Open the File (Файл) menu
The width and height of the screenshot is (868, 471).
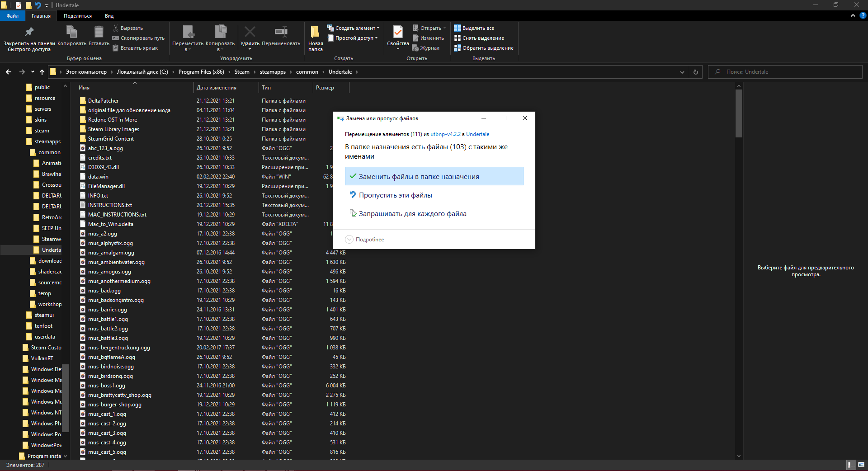tap(13, 16)
